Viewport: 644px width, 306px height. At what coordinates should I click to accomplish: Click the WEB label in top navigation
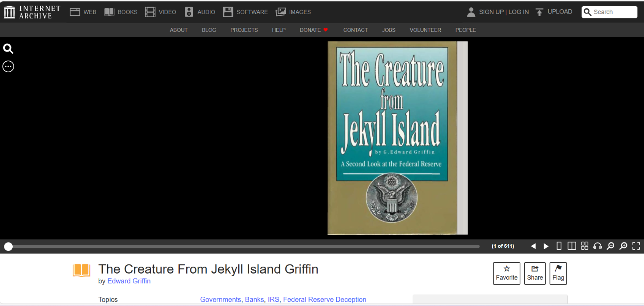point(90,12)
